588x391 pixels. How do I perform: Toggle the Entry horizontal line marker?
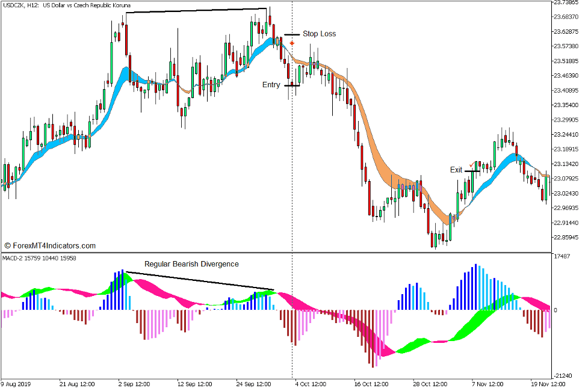[x=291, y=85]
